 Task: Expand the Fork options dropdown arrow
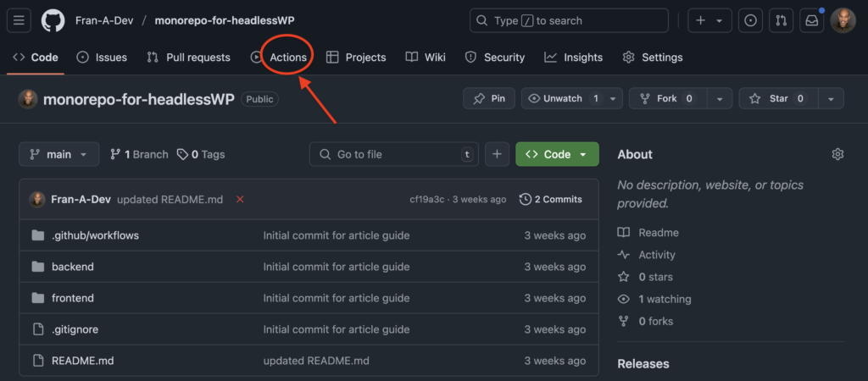(x=721, y=98)
